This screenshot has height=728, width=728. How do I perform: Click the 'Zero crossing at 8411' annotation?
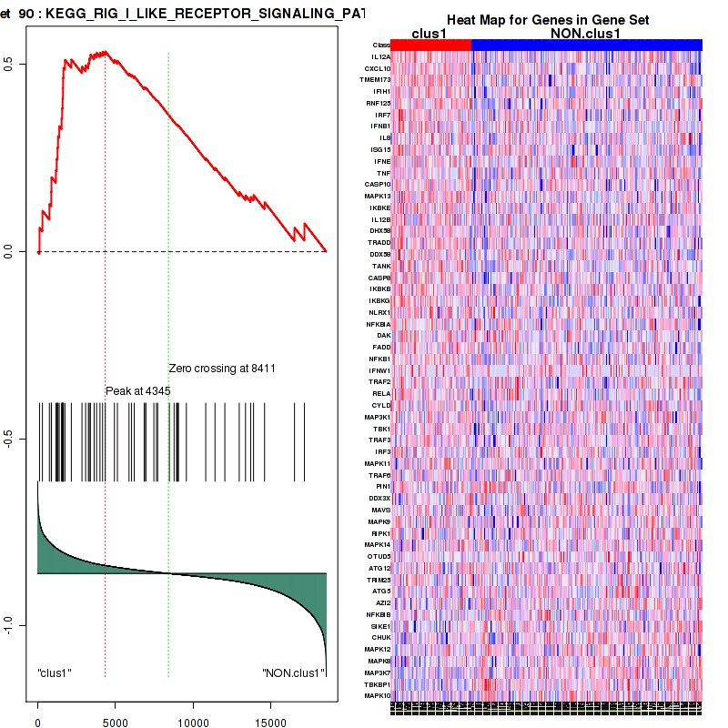tap(222, 369)
